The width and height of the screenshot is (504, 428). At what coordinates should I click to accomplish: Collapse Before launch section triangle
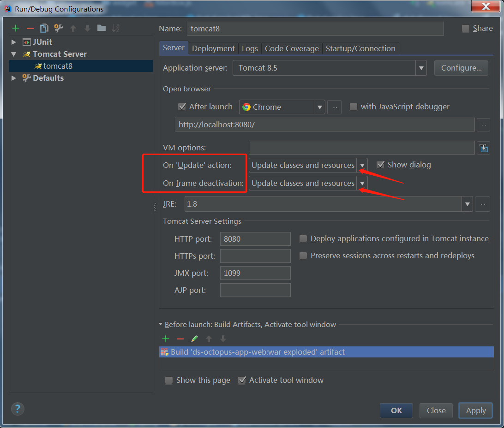[x=161, y=324]
